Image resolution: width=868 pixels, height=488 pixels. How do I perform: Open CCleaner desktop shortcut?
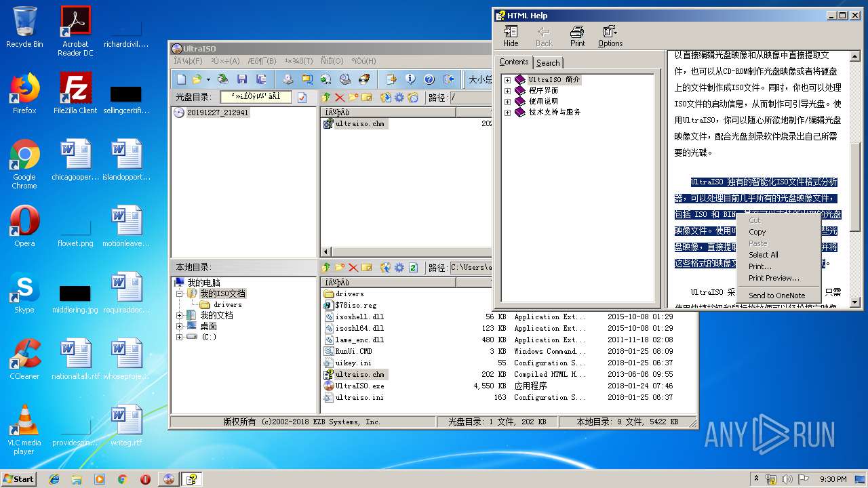[24, 359]
